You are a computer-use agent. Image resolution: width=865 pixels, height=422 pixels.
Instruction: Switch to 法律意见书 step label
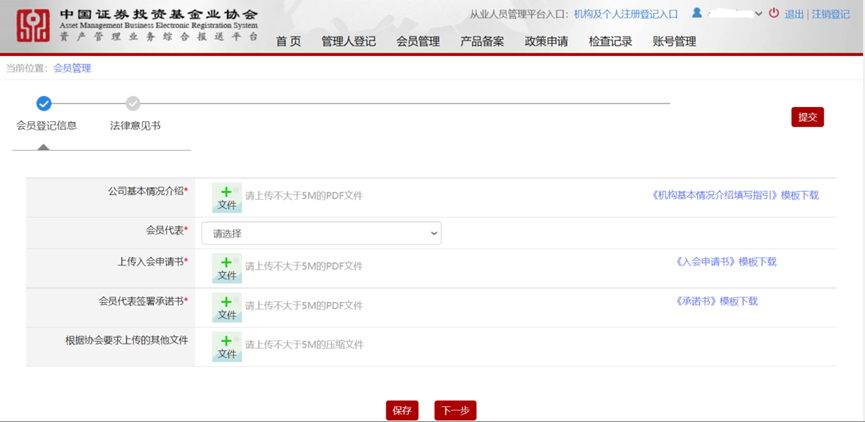(x=135, y=126)
